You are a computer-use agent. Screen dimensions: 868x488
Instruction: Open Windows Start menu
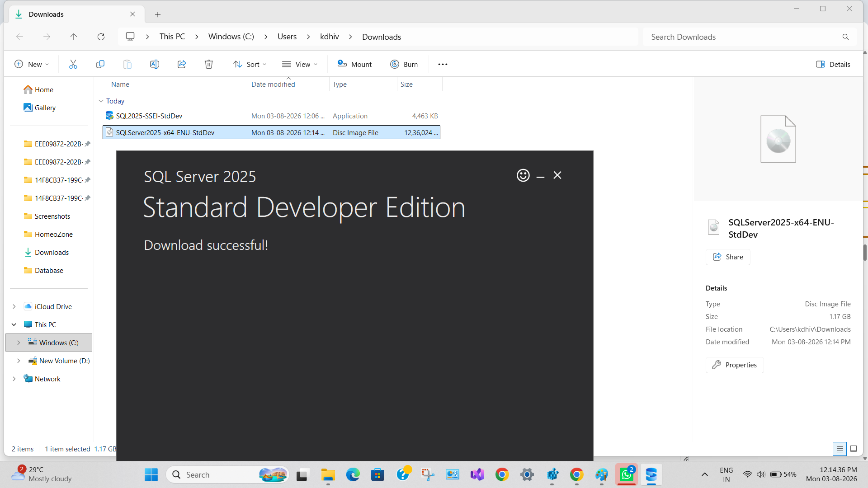[x=151, y=475]
